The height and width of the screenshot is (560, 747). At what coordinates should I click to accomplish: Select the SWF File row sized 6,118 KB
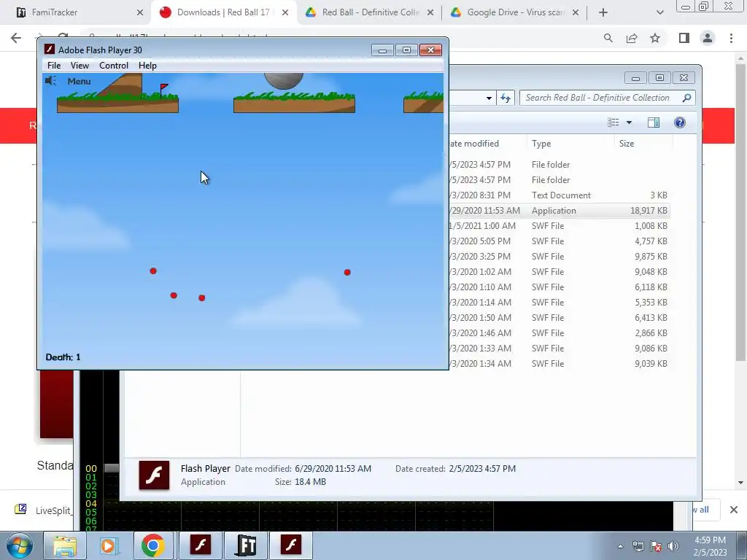pyautogui.click(x=560, y=287)
